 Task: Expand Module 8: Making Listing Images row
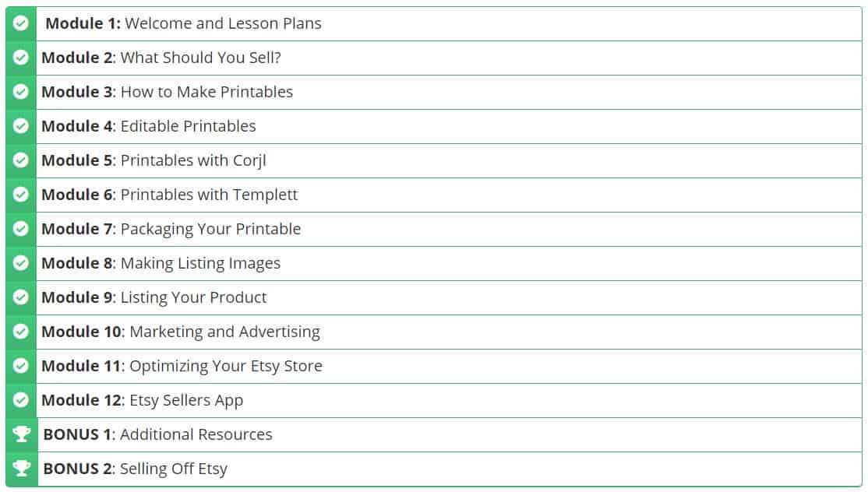pyautogui.click(x=449, y=264)
